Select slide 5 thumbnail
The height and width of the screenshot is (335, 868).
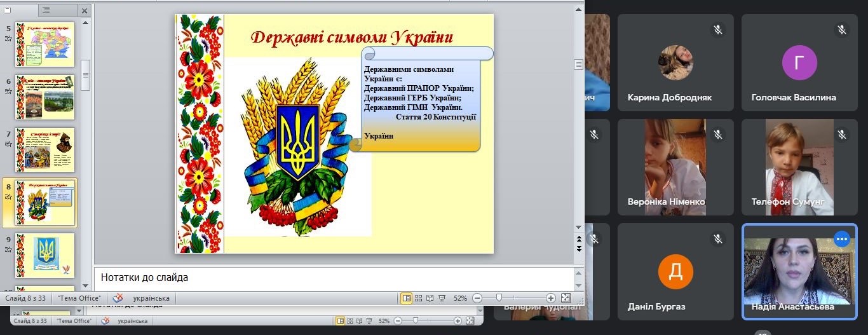tap(45, 44)
